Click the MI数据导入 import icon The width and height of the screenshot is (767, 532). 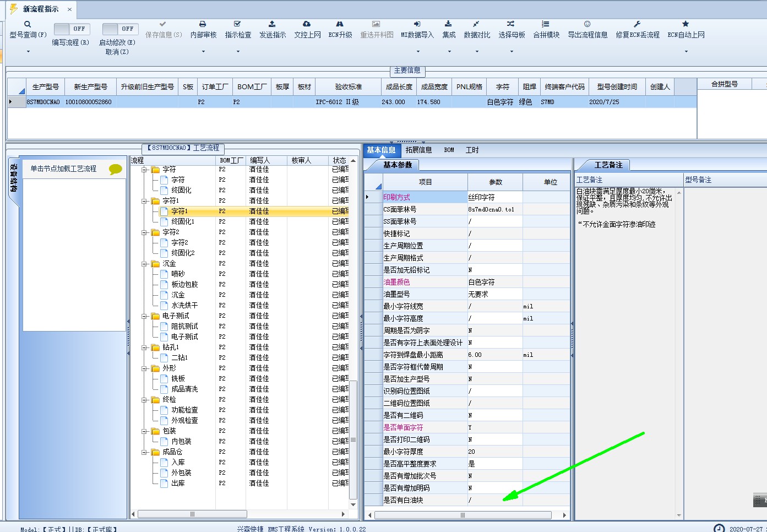pos(417,24)
